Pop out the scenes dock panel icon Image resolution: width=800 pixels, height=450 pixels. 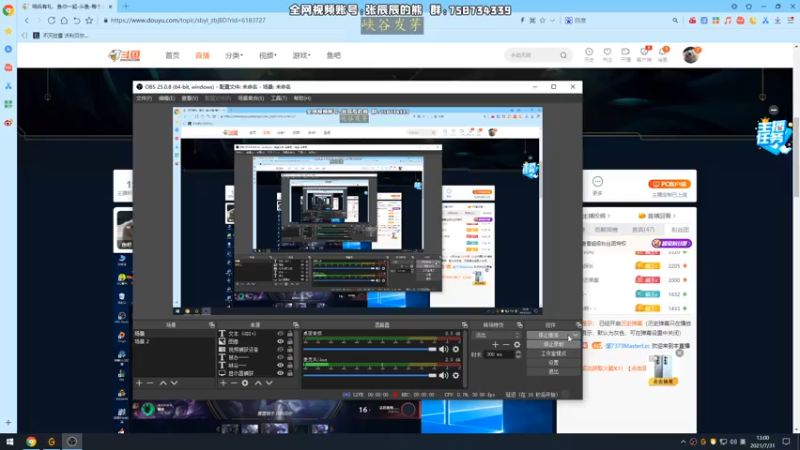212,324
